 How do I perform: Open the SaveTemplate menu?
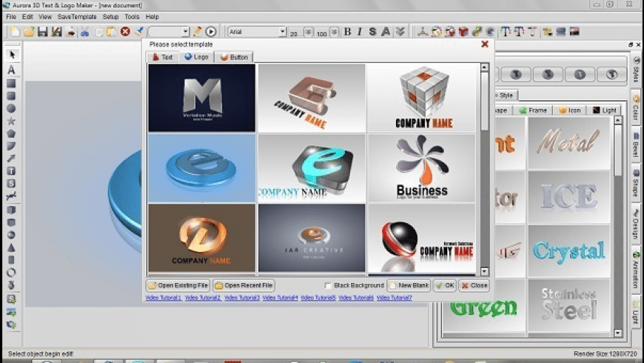[x=77, y=17]
